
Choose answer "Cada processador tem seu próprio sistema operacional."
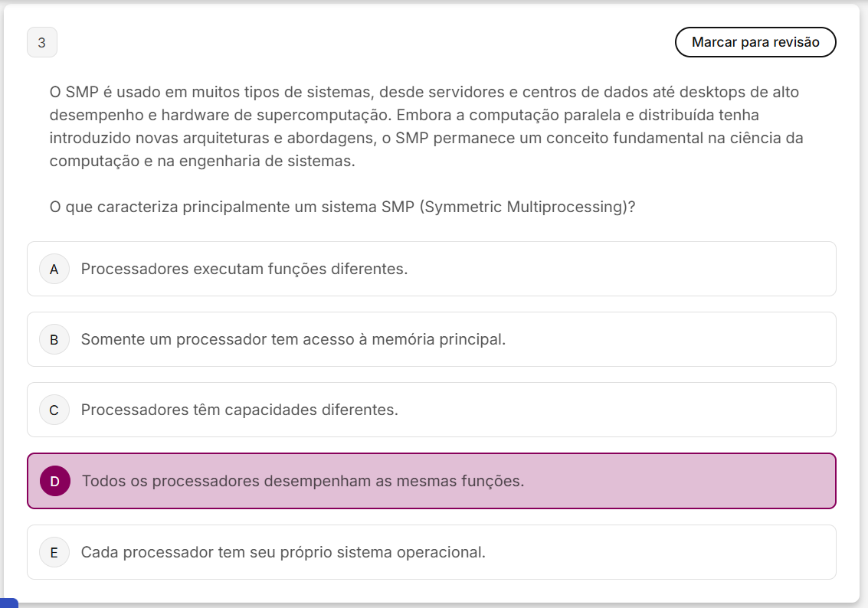coord(283,552)
